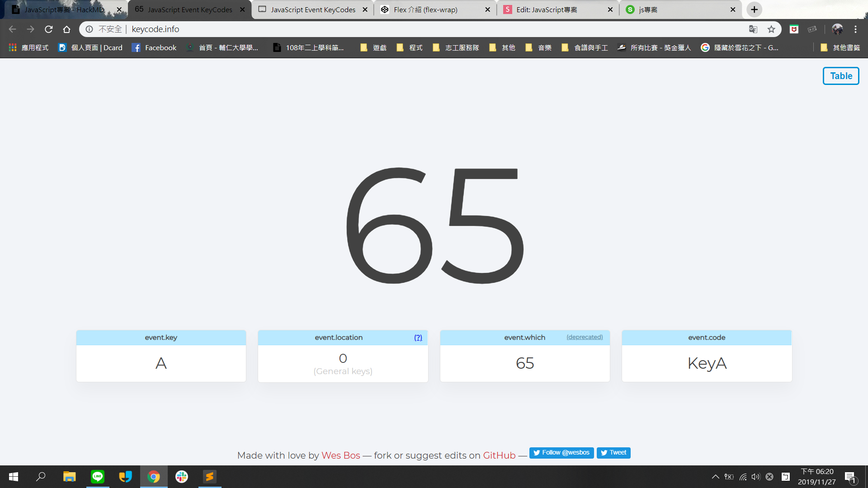868x488 pixels.
Task: Switch to Flex 介紹 (flex-wrap) tab
Action: 425,9
